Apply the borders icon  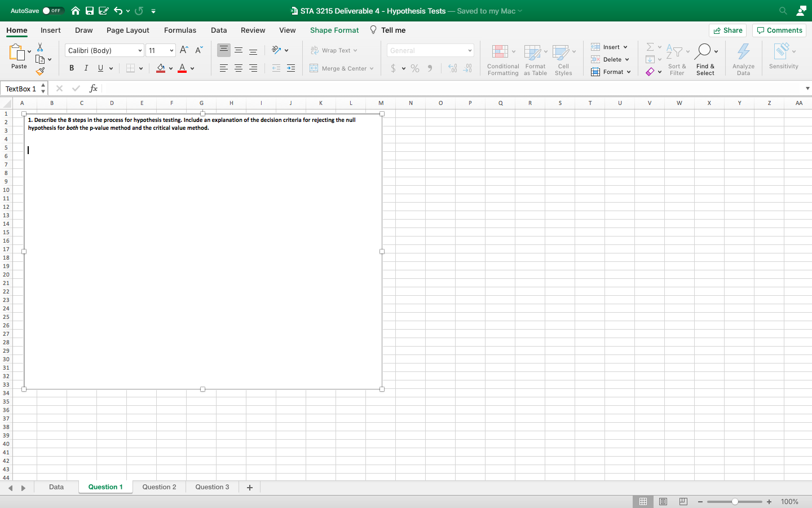[x=131, y=68]
